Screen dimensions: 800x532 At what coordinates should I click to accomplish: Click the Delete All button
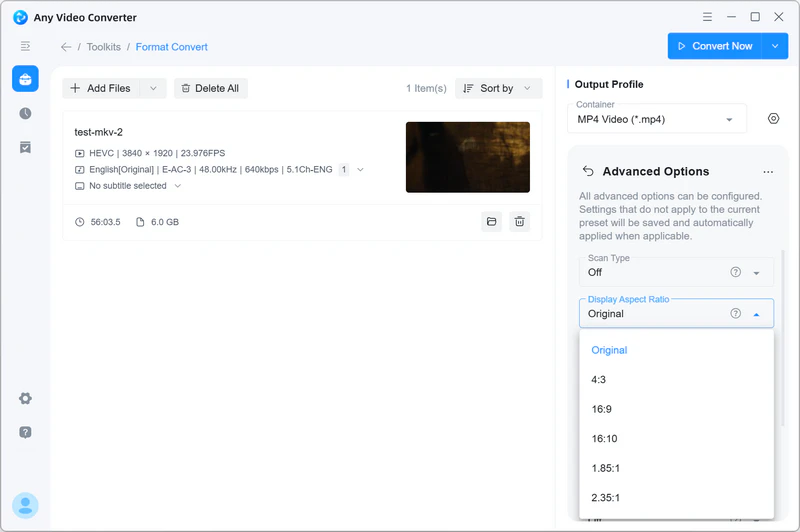(x=211, y=88)
